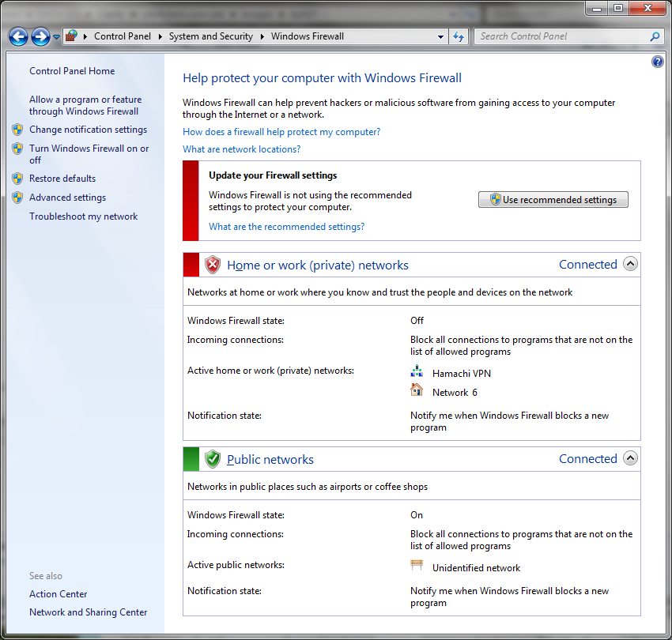Click green check shield for Public networks
Image resolution: width=672 pixels, height=640 pixels.
[x=212, y=459]
